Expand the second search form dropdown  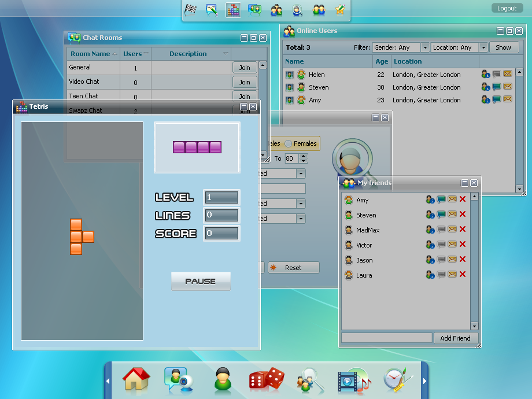301,204
